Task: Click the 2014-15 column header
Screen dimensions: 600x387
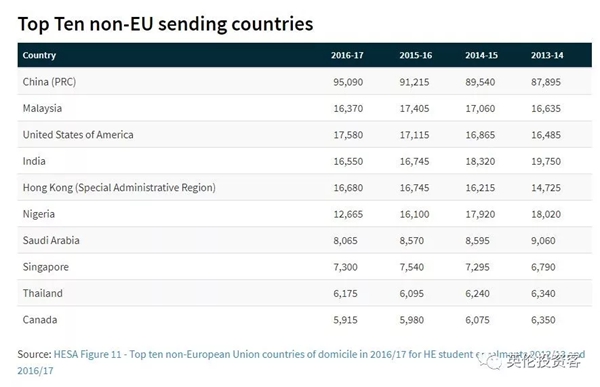Action: (x=481, y=55)
